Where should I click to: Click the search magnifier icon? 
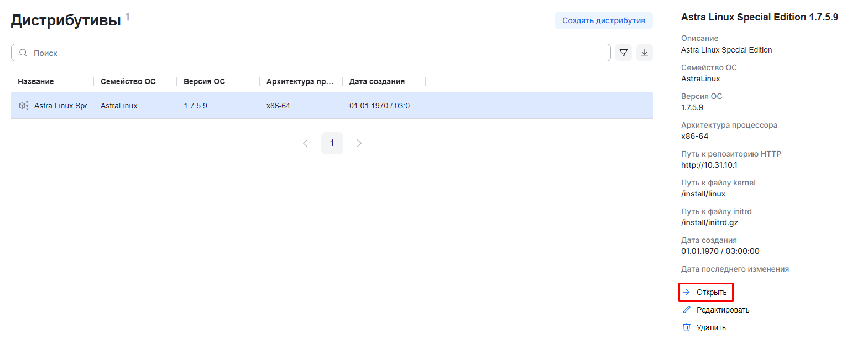pyautogui.click(x=23, y=53)
